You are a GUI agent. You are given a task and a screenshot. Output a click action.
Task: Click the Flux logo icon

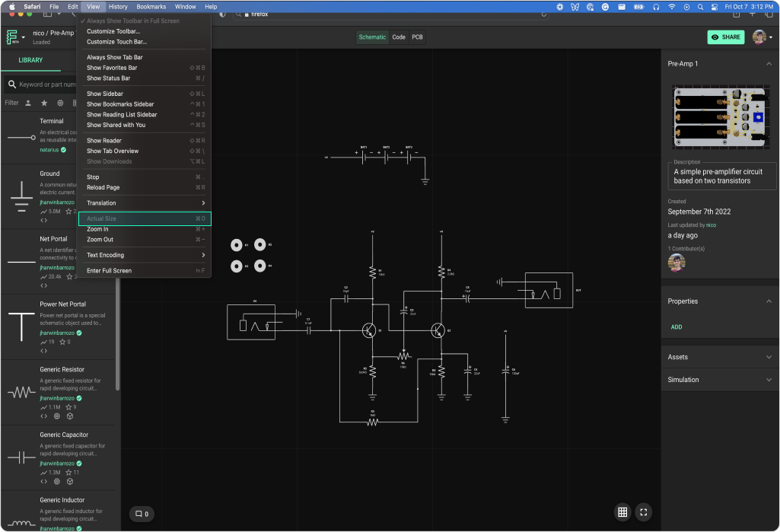coord(12,37)
